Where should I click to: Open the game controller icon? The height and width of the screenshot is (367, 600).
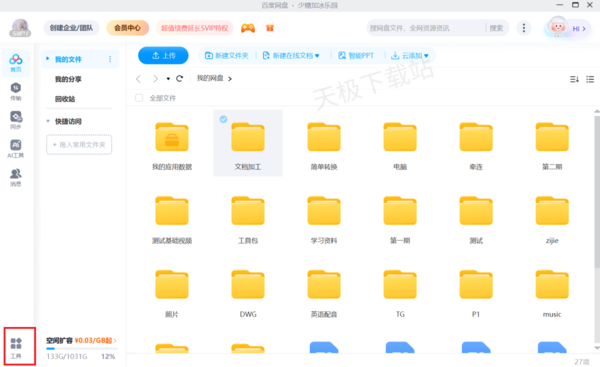[x=248, y=28]
